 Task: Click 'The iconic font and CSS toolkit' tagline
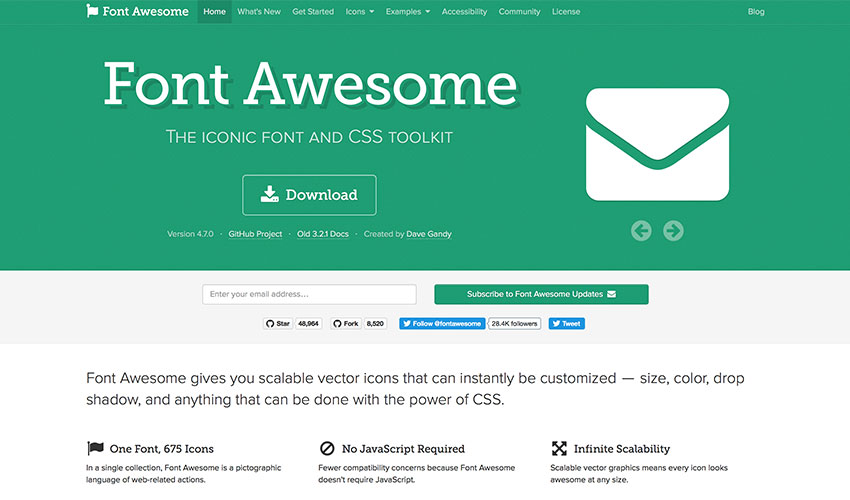(x=309, y=137)
